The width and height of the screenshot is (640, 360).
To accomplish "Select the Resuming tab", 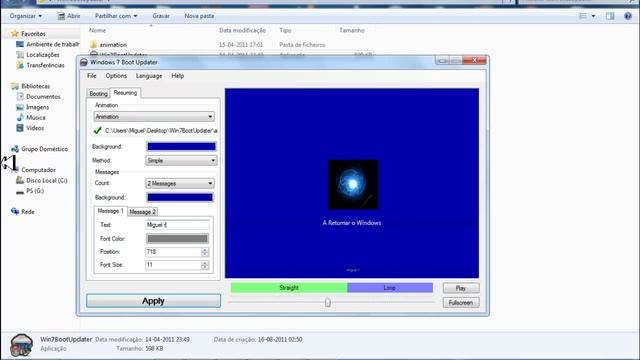I will 125,93.
